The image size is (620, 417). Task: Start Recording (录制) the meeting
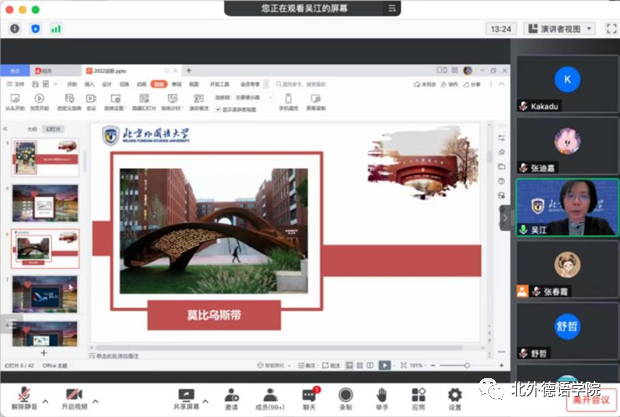pos(345,396)
